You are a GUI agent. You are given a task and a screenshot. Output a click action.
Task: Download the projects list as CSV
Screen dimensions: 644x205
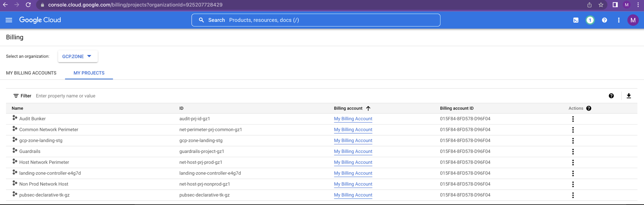[629, 96]
